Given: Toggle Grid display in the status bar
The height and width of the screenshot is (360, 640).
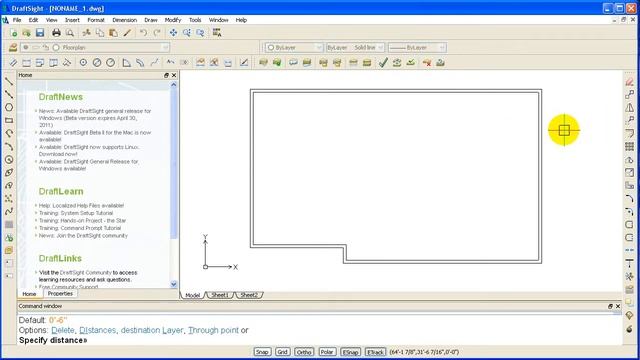Looking at the screenshot, I should [x=282, y=352].
